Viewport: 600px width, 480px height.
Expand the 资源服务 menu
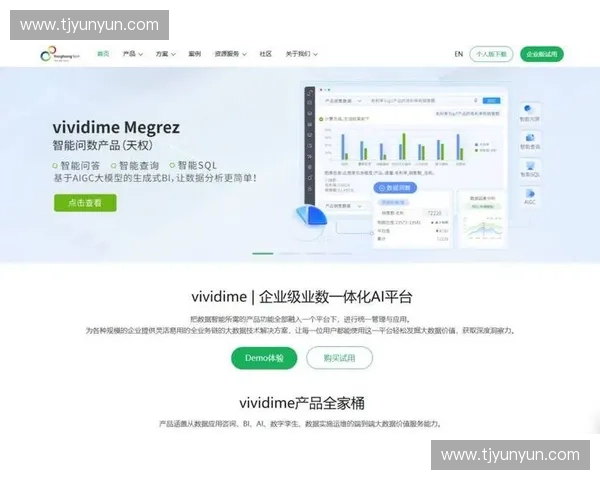coord(230,54)
